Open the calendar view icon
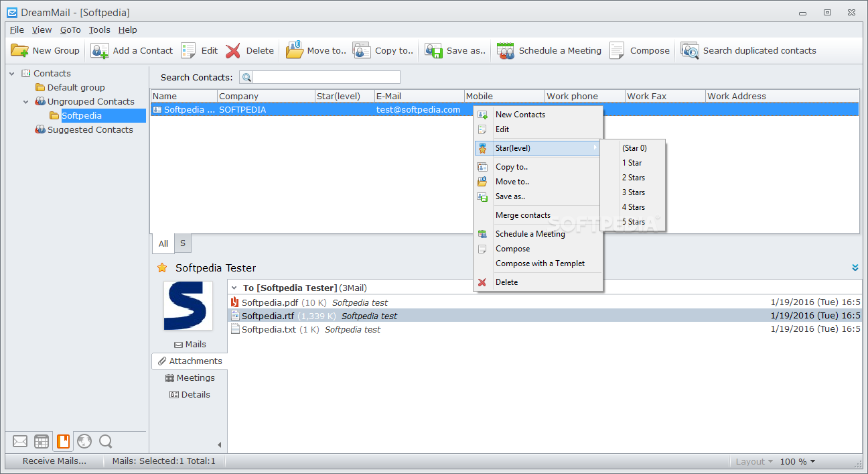 click(42, 441)
